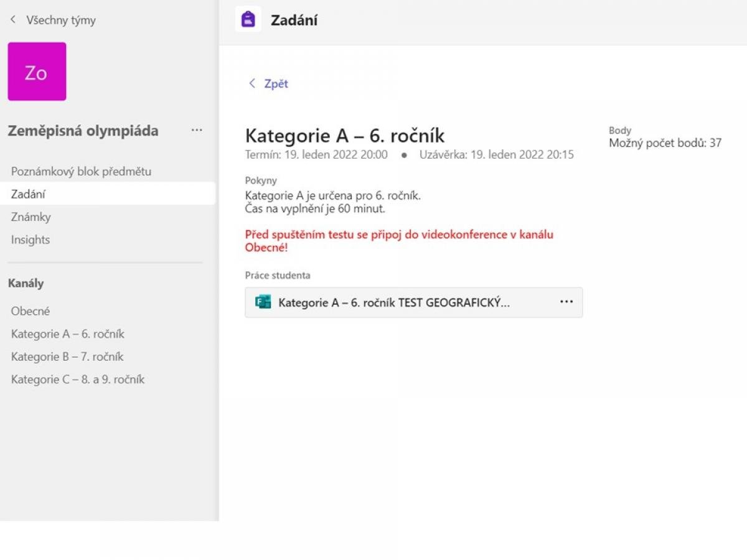The height and width of the screenshot is (560, 747).
Task: Open channel Kategorie A – 6. ročník
Action: [x=67, y=334]
